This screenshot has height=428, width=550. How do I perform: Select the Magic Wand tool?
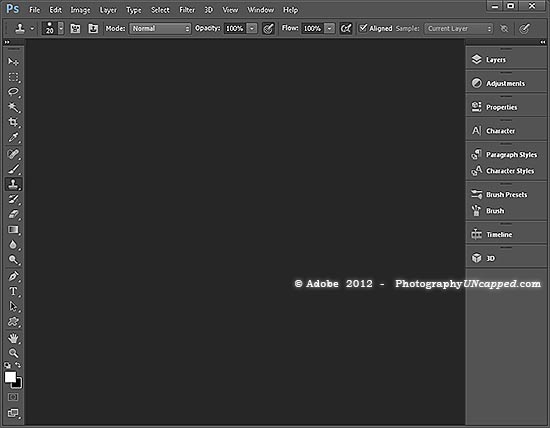(x=13, y=107)
